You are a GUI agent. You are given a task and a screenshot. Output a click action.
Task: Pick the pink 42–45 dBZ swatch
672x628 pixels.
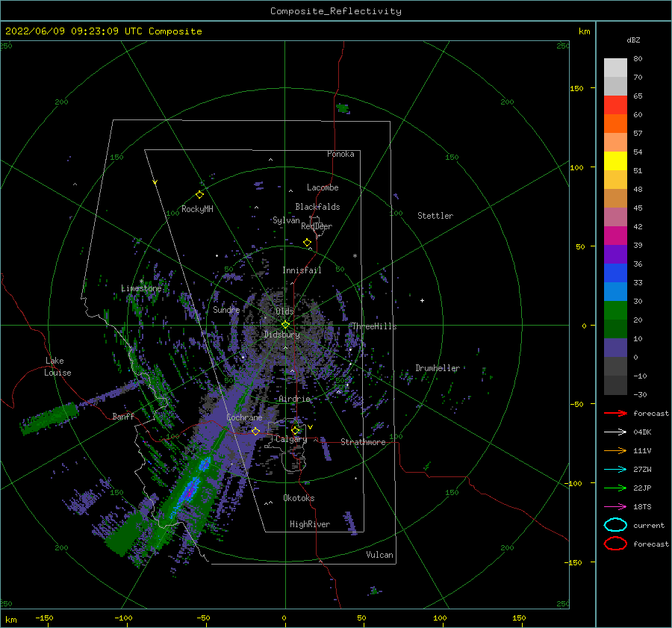[x=615, y=217]
